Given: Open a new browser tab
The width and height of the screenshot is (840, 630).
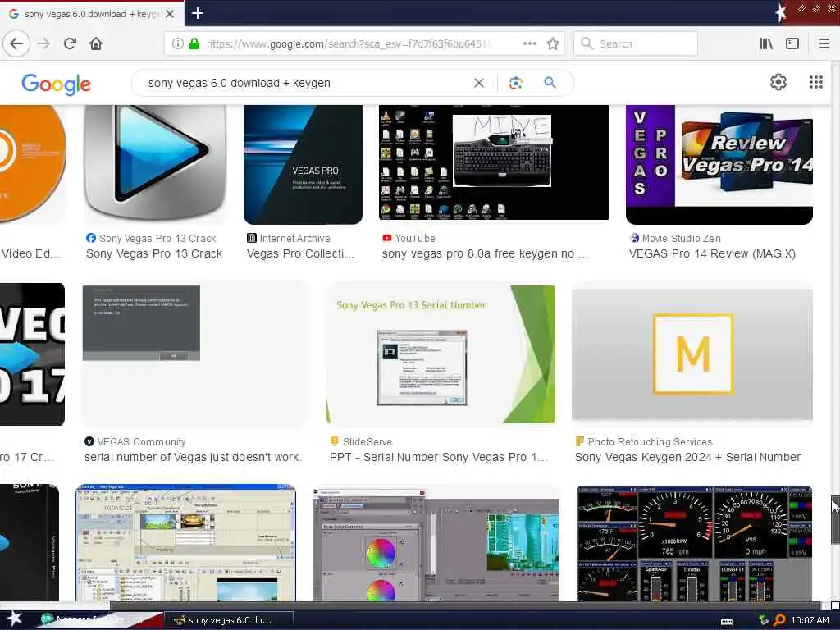Looking at the screenshot, I should [197, 13].
